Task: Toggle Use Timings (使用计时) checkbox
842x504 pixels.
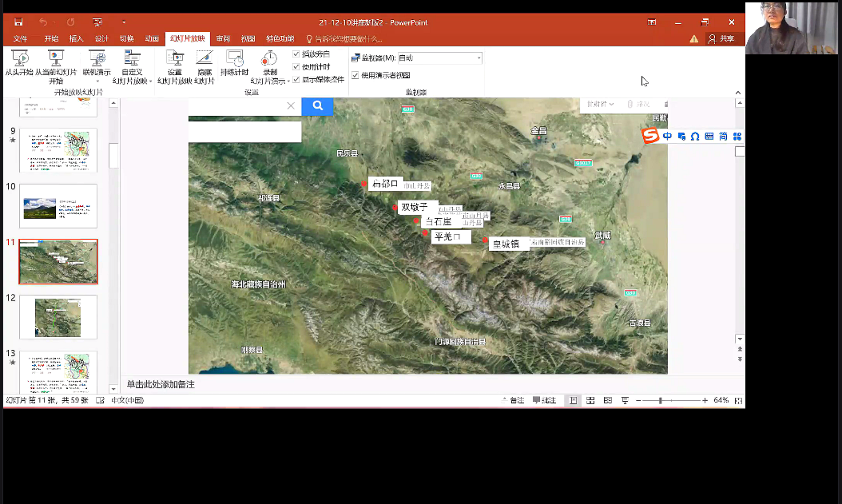Action: pyautogui.click(x=296, y=66)
